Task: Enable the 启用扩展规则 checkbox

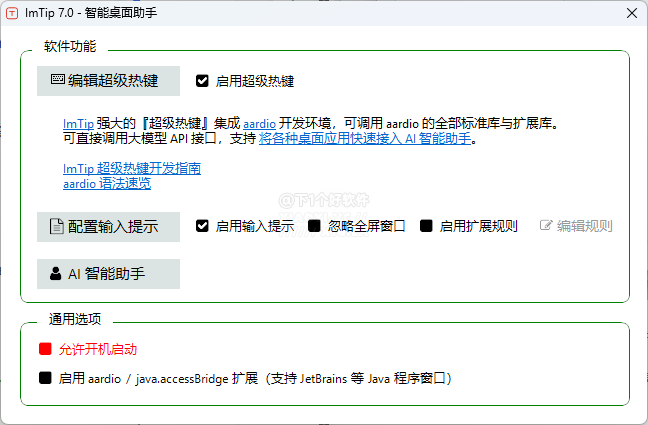Action: coord(426,226)
